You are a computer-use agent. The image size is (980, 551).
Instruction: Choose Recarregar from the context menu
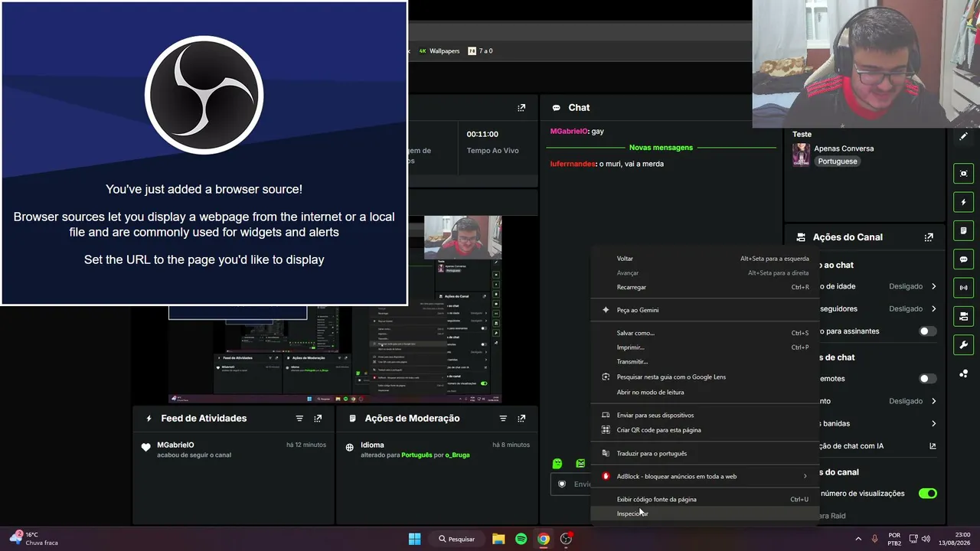[x=704, y=287]
